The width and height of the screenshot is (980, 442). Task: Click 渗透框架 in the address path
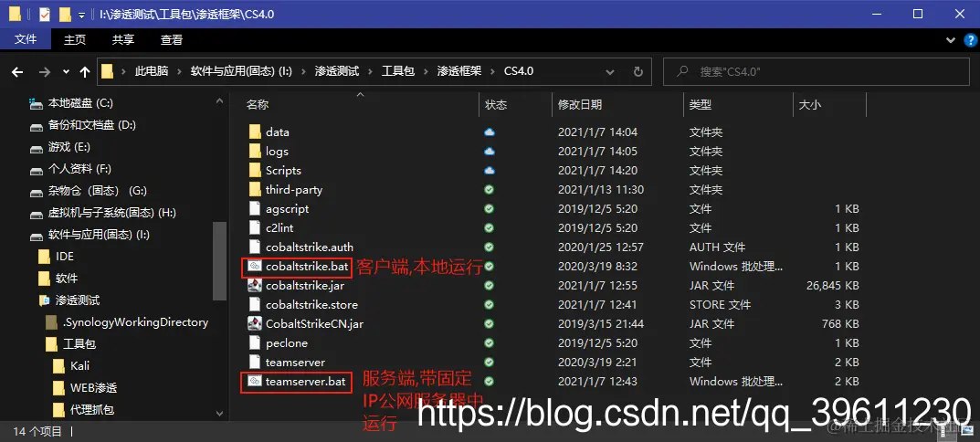[x=459, y=72]
